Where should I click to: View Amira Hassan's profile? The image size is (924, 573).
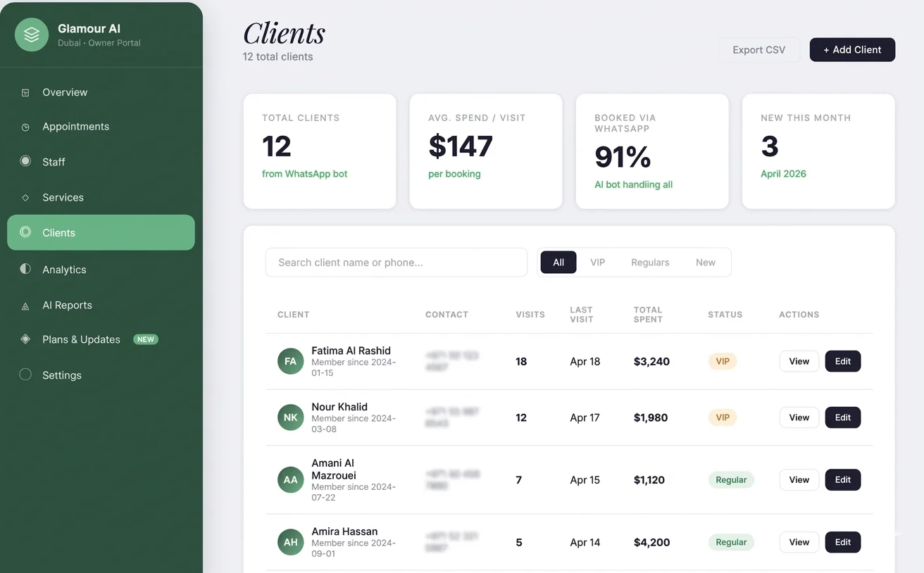pyautogui.click(x=799, y=542)
